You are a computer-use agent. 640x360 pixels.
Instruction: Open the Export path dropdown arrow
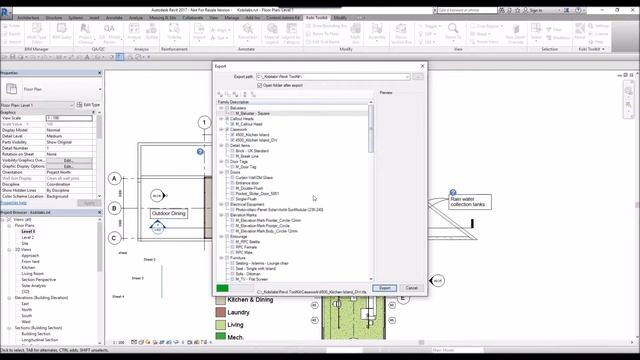(407, 77)
